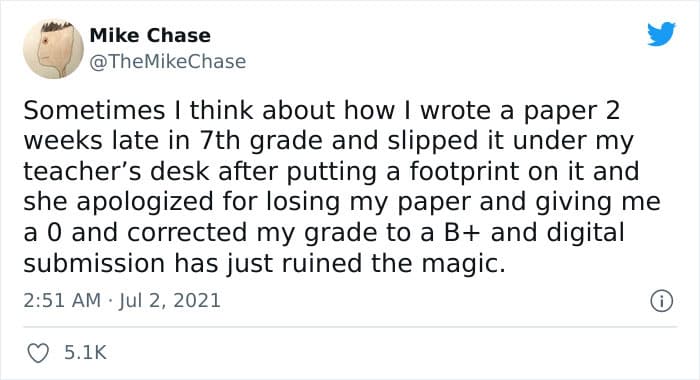Click 'B+' in the tweet text
The width and height of the screenshot is (700, 380).
[462, 233]
